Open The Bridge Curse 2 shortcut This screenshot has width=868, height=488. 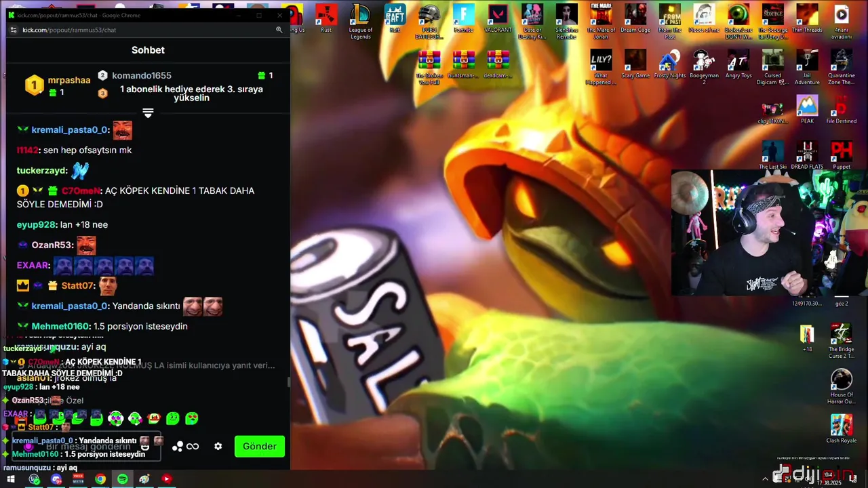coord(842,341)
